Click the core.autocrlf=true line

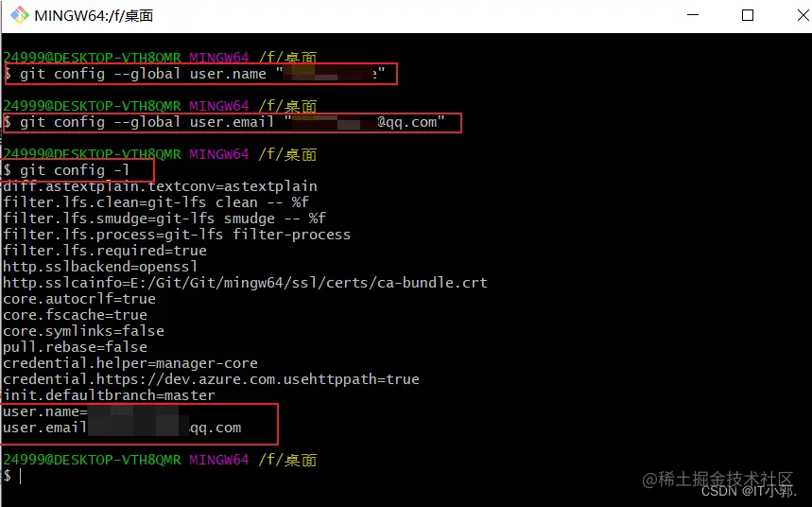(x=79, y=299)
